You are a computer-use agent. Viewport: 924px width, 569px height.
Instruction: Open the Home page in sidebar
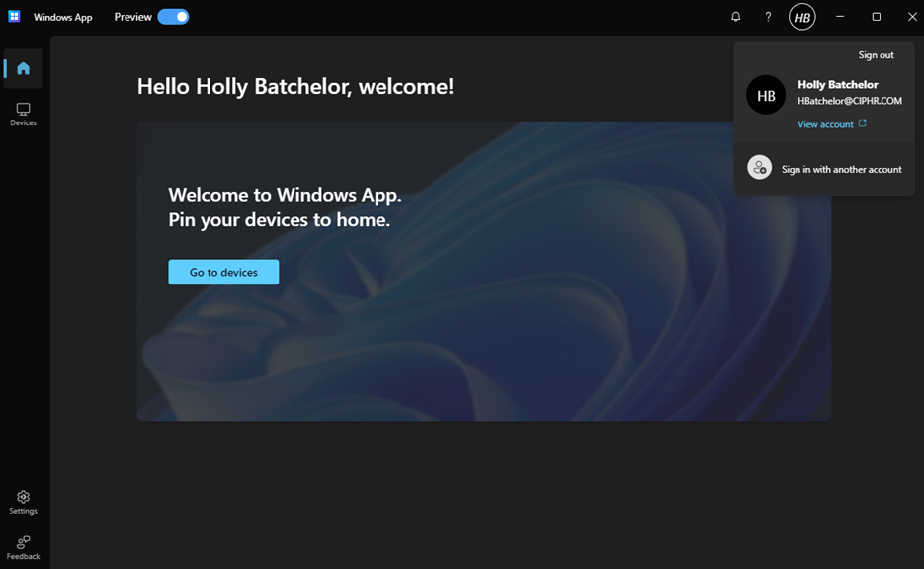click(x=23, y=69)
